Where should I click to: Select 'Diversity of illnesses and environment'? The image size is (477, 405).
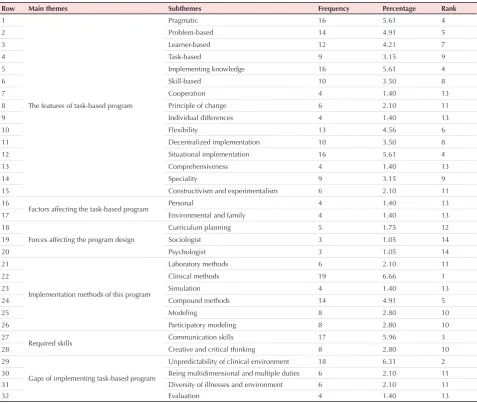pyautogui.click(x=225, y=384)
